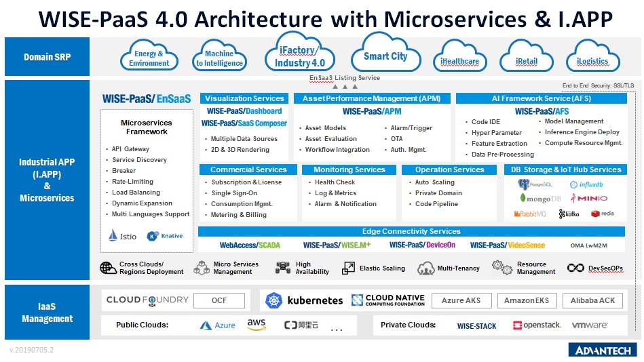Open the iRetail cloud

(526, 57)
